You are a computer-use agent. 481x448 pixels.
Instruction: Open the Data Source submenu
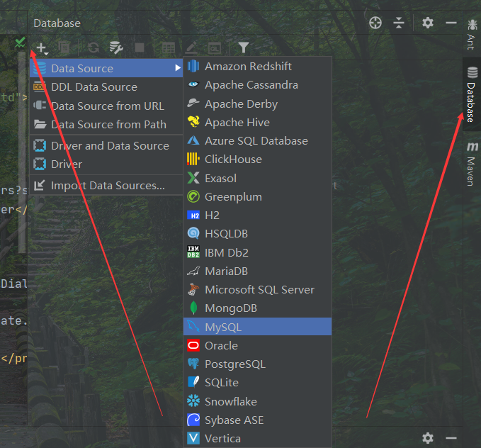click(x=106, y=68)
